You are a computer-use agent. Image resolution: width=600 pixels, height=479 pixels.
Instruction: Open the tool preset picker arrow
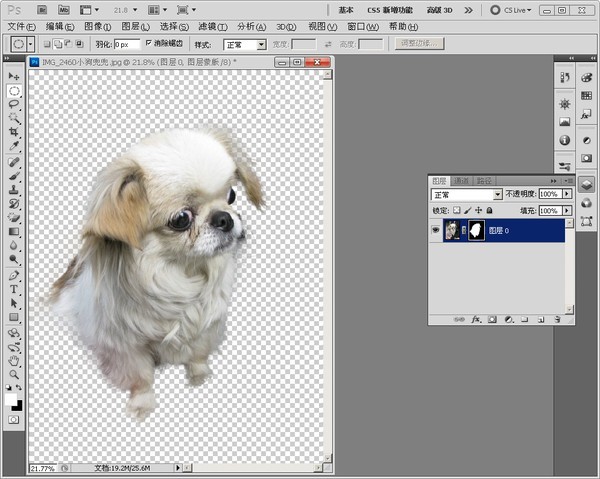(x=31, y=44)
